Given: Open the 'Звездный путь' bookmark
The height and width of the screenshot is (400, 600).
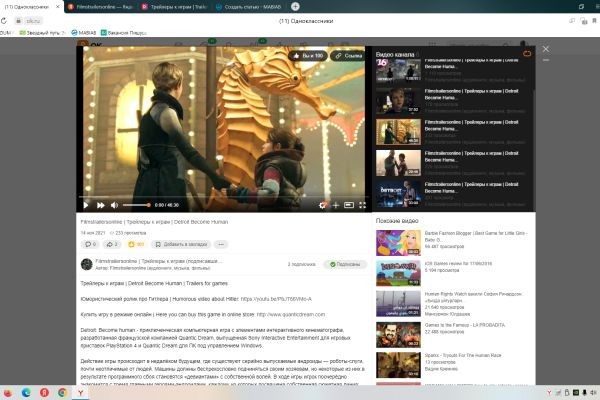Looking at the screenshot, I should tap(42, 33).
